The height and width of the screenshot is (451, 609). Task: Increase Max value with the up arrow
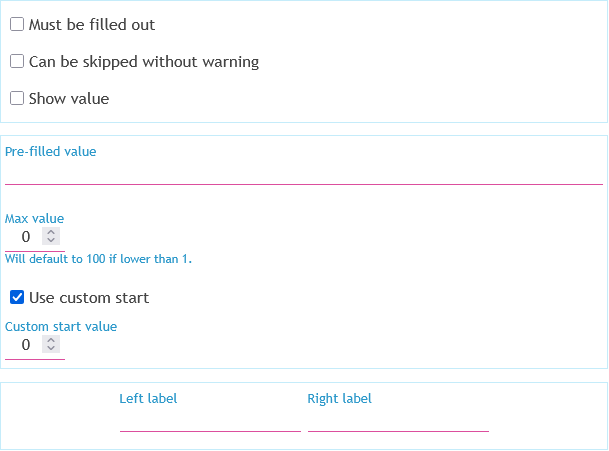pos(52,233)
